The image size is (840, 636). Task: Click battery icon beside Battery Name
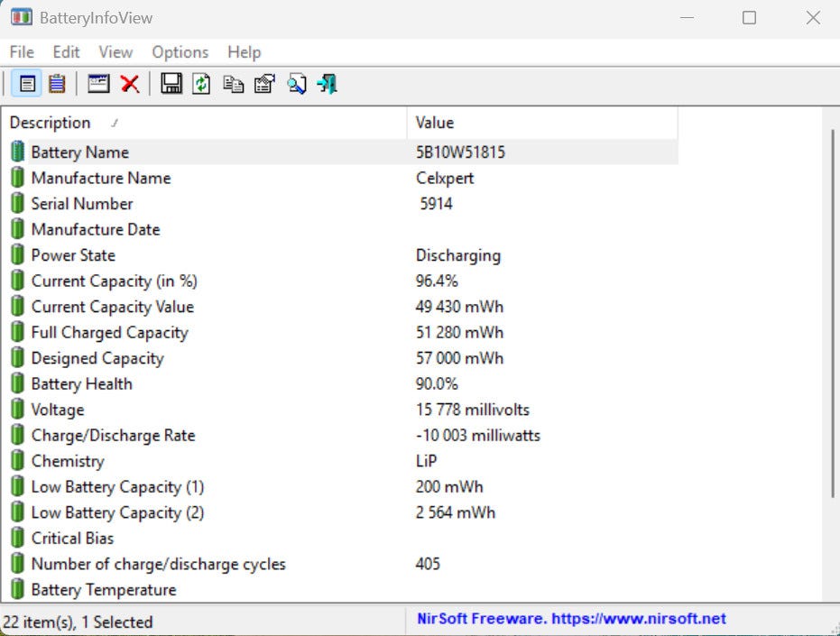point(18,152)
